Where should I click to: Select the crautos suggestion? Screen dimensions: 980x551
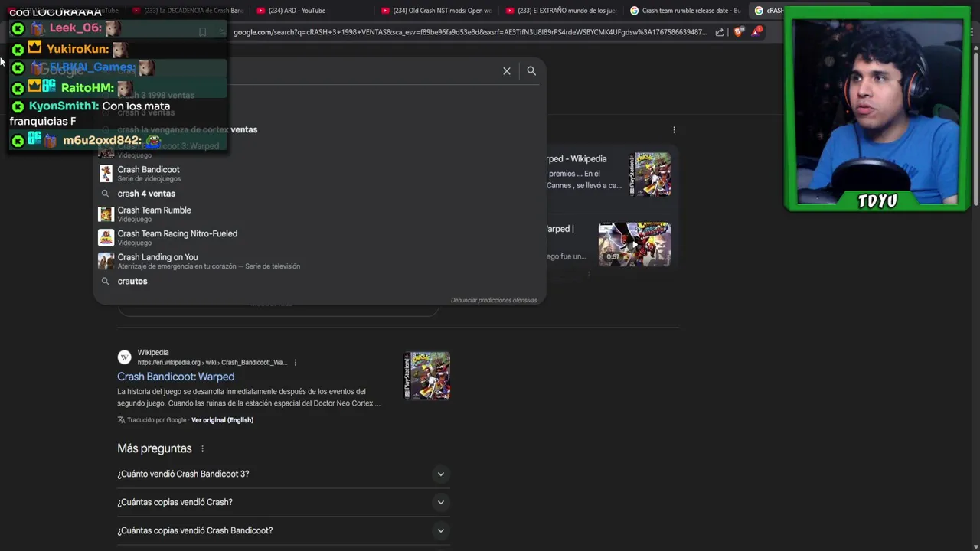point(320,282)
